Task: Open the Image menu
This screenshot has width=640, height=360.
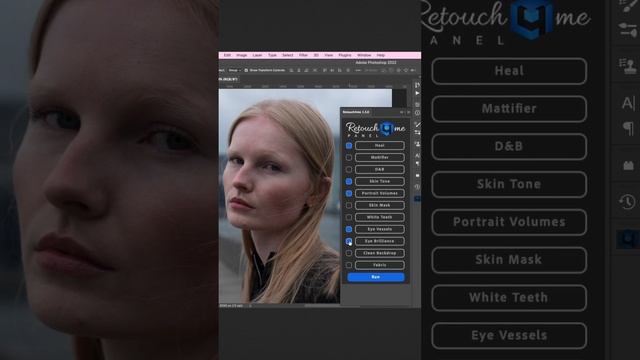Action: (242, 55)
